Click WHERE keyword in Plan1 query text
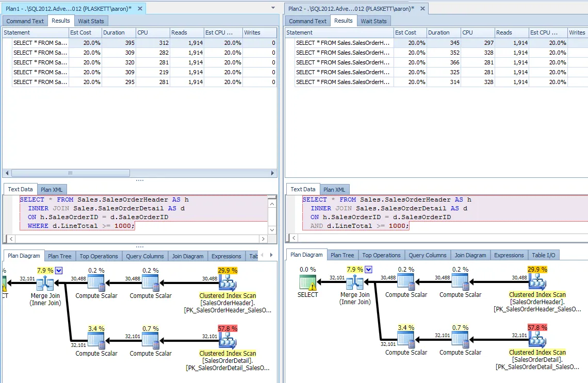The width and height of the screenshot is (588, 383). [x=38, y=226]
